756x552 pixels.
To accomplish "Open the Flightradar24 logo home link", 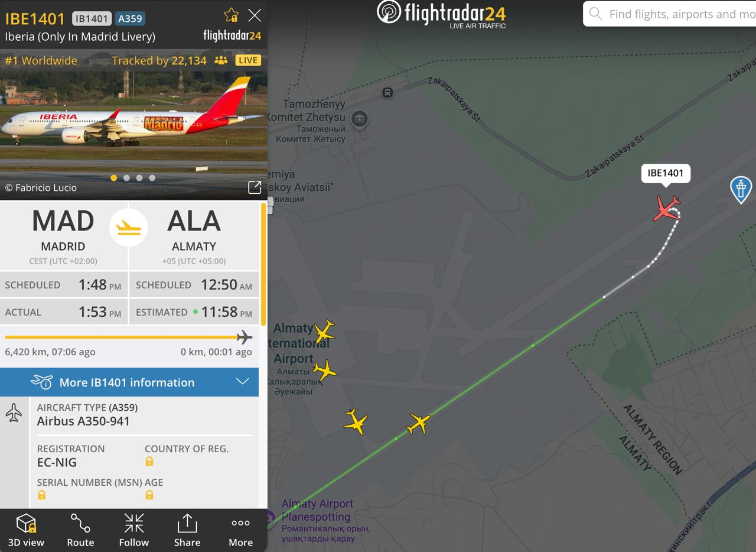I will tap(441, 14).
